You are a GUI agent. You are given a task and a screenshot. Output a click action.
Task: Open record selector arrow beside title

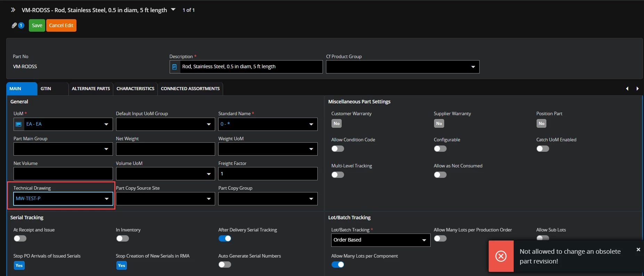(x=173, y=10)
